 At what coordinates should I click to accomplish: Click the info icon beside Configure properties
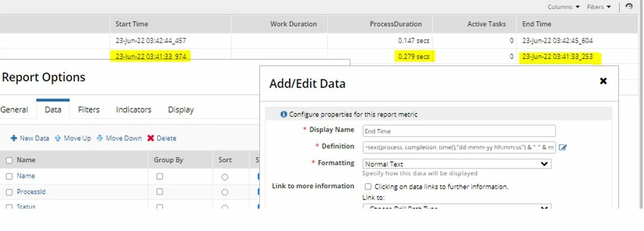pyautogui.click(x=283, y=115)
